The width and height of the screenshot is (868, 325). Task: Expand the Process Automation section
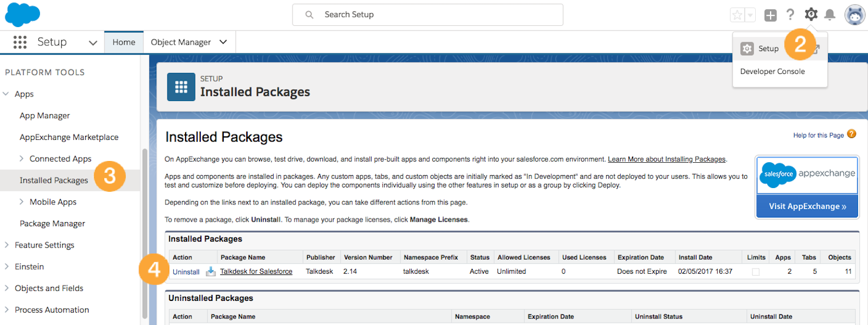coord(6,310)
